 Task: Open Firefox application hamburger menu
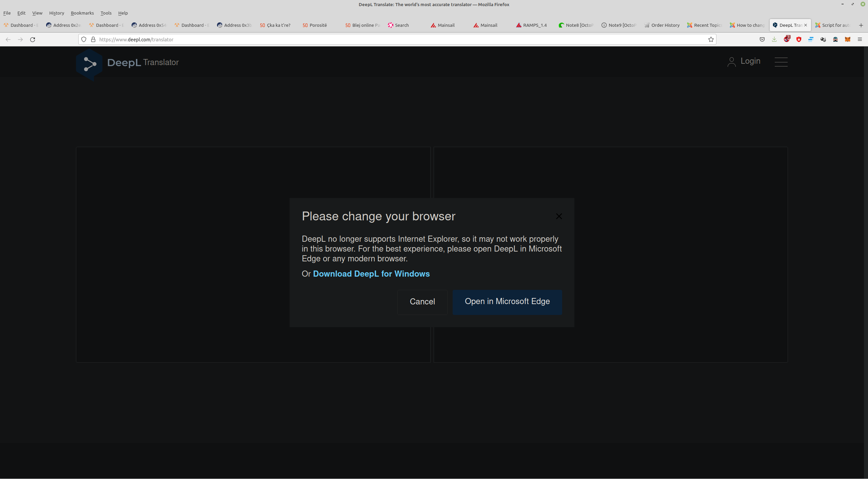pyautogui.click(x=860, y=39)
